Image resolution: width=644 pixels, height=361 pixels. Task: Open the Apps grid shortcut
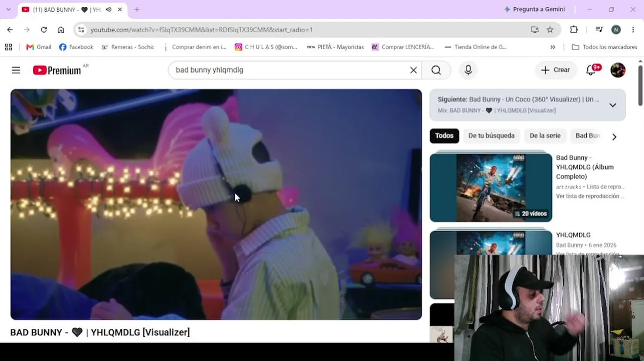[x=9, y=47]
